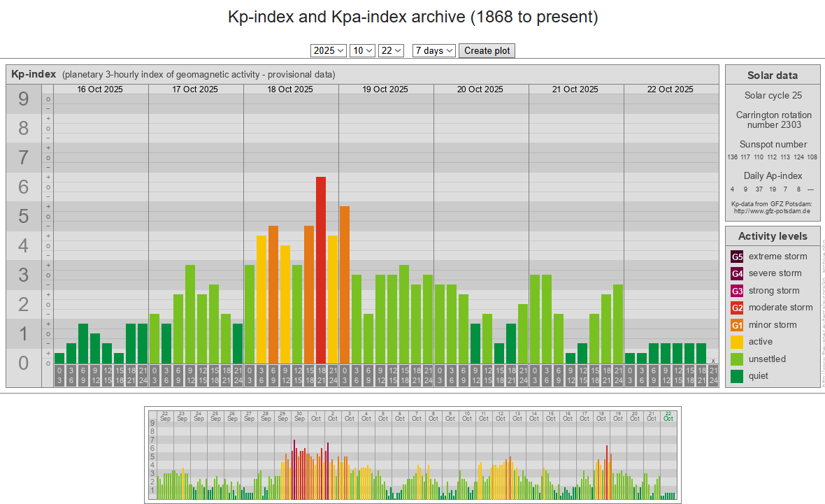Click the red Kp 6+ bar on 18 Oct
This screenshot has height=504, width=825.
pyautogui.click(x=321, y=271)
